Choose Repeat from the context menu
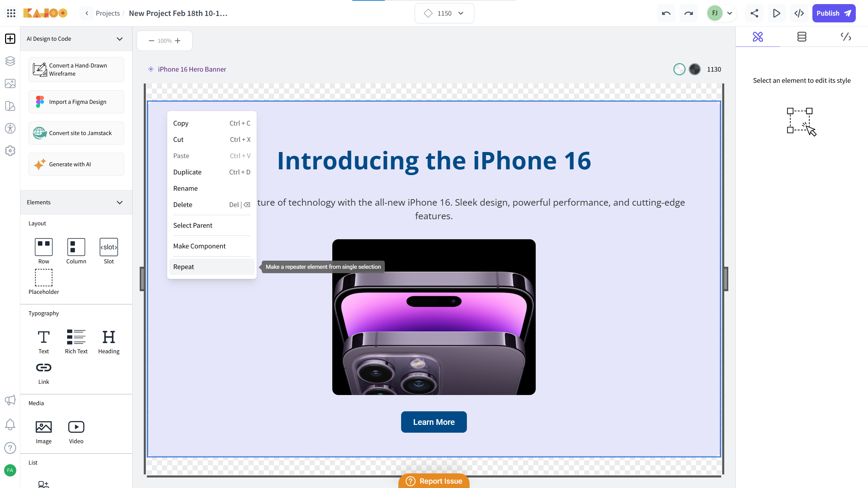 pos(184,267)
